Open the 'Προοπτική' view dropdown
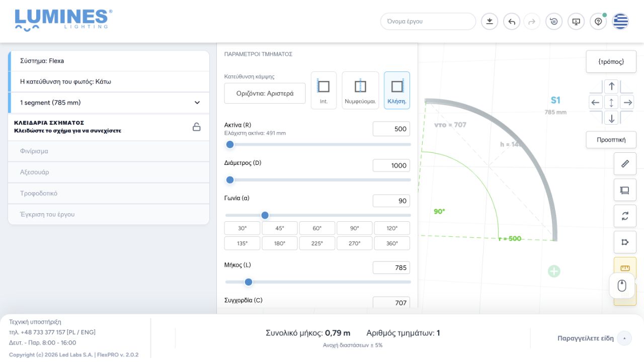Screen dimensions: 644x362 click(x=611, y=140)
